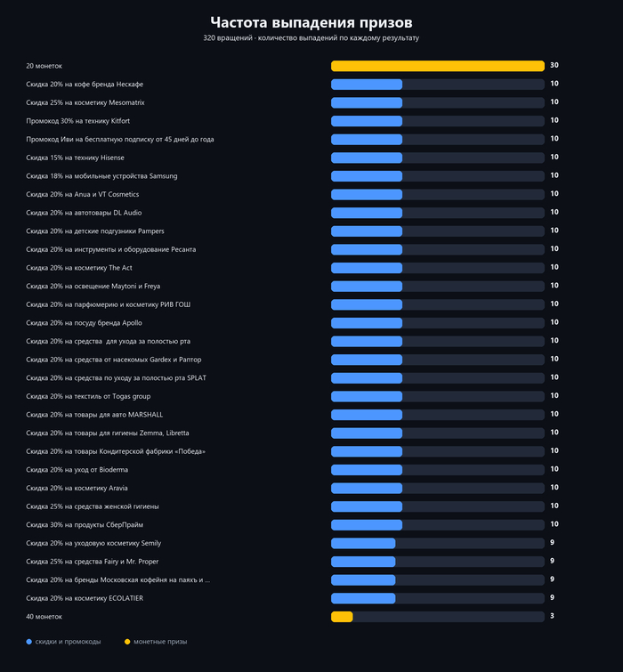Click the yellow legend dot for монетные призы

[127, 642]
